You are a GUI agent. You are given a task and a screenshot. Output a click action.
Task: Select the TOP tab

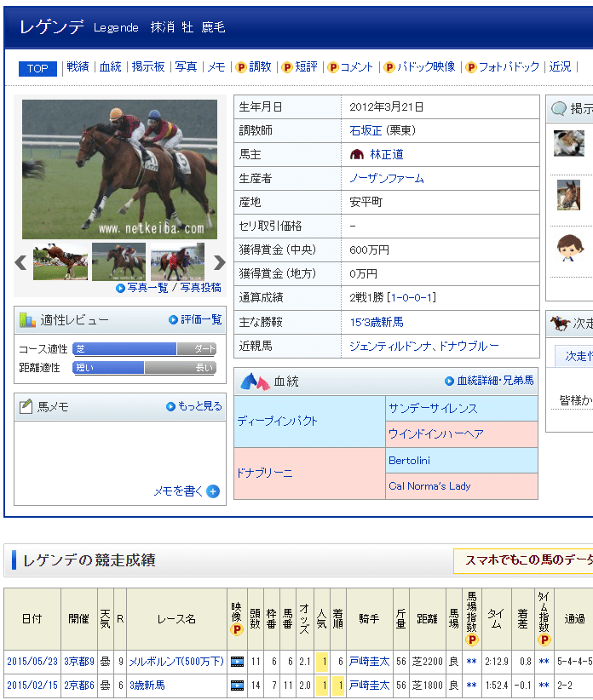37,68
